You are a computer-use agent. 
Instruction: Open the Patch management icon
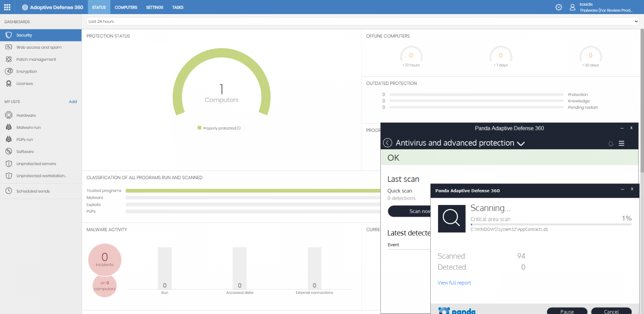coord(9,59)
